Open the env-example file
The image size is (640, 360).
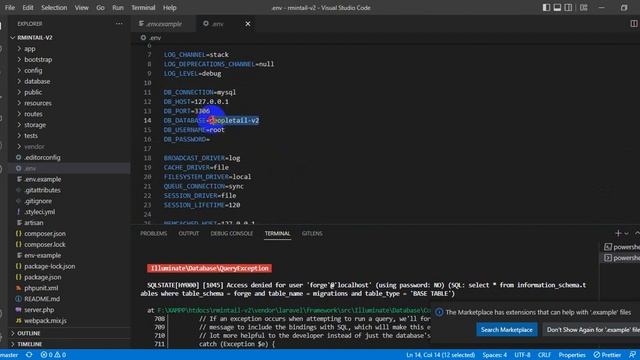[42, 255]
